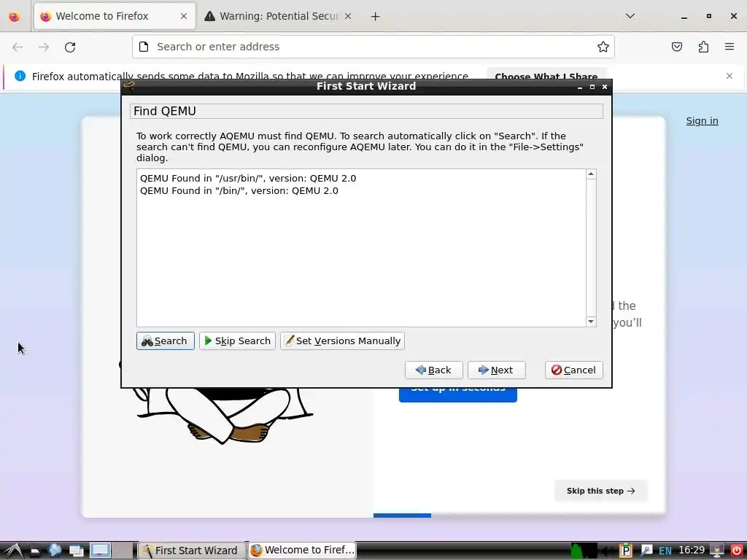Click page icon inside address bar
747x560 pixels.
(x=144, y=47)
